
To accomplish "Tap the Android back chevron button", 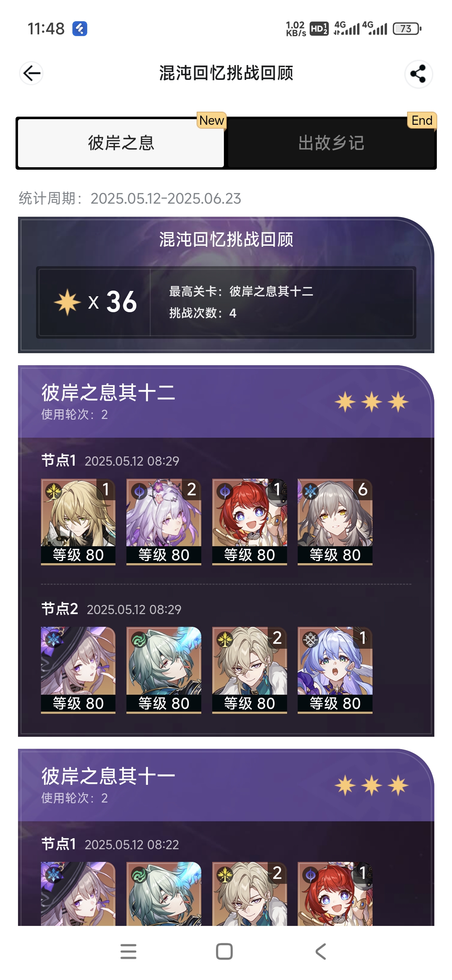I will 321,951.
